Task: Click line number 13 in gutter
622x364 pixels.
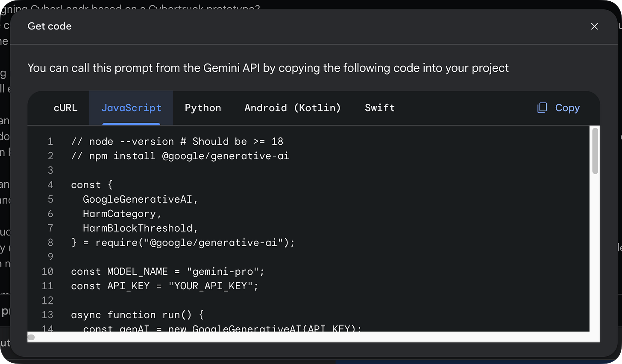Action: tap(47, 315)
